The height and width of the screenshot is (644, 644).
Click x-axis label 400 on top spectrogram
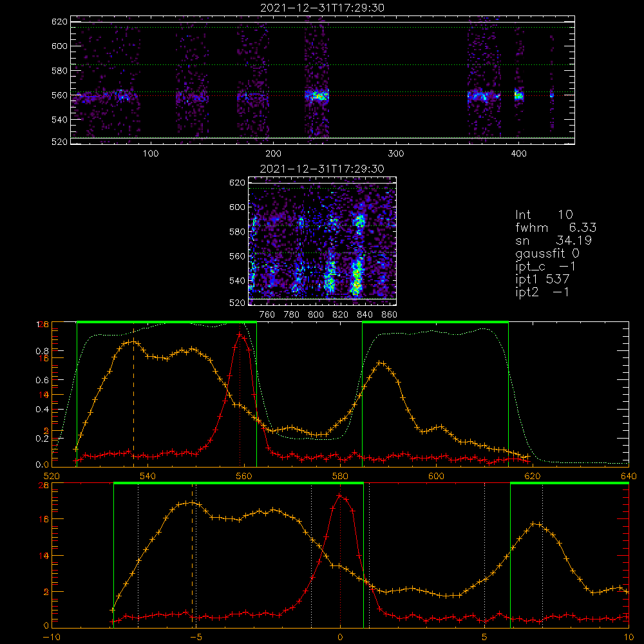point(518,154)
